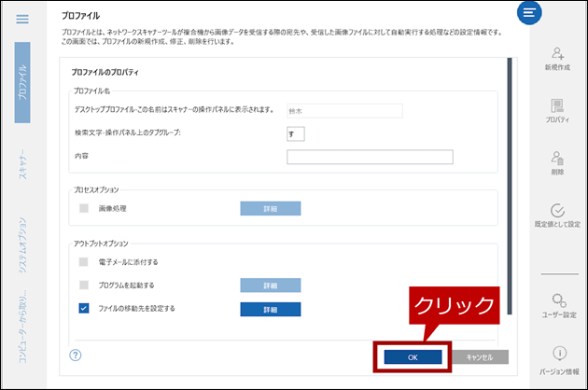Check 電子メールに添付する checkbox
The width and height of the screenshot is (588, 390).
84,262
